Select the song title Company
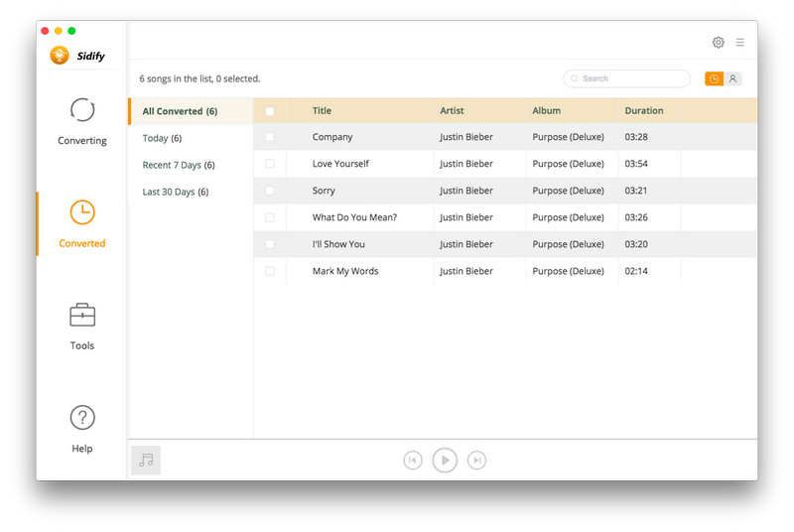The height and width of the screenshot is (532, 794). [x=332, y=137]
